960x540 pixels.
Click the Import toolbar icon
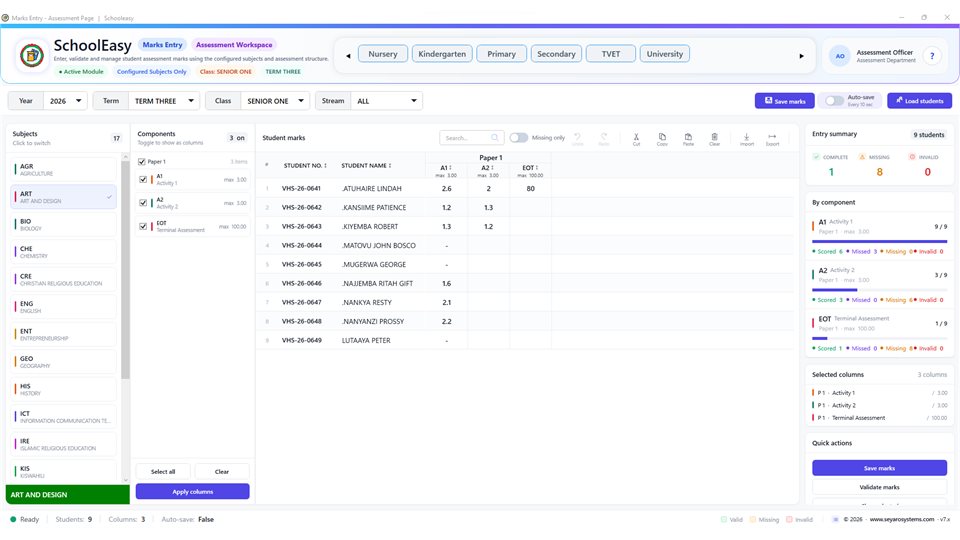tap(746, 137)
